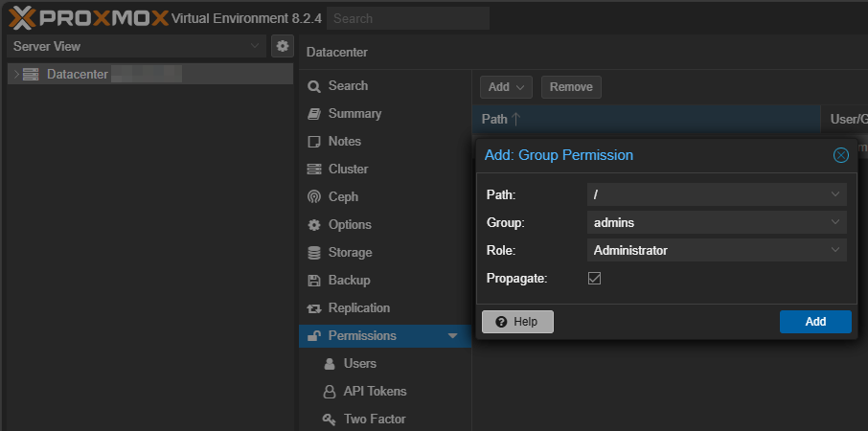Close the Add Group Permission dialog
868x431 pixels.
[840, 155]
